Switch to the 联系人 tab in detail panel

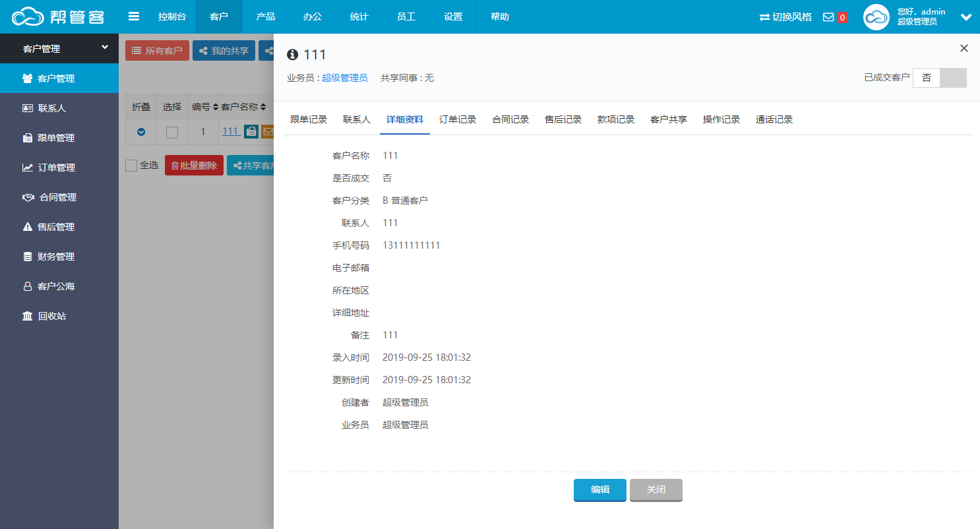357,120
